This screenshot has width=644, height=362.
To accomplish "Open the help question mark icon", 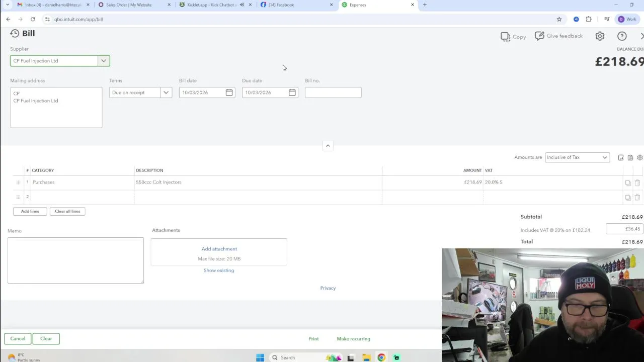I will (622, 36).
